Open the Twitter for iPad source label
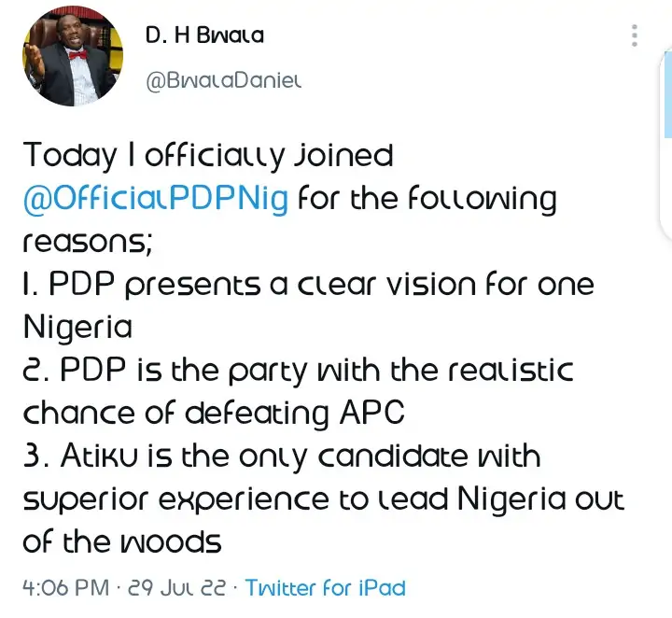672x618 pixels. (325, 587)
